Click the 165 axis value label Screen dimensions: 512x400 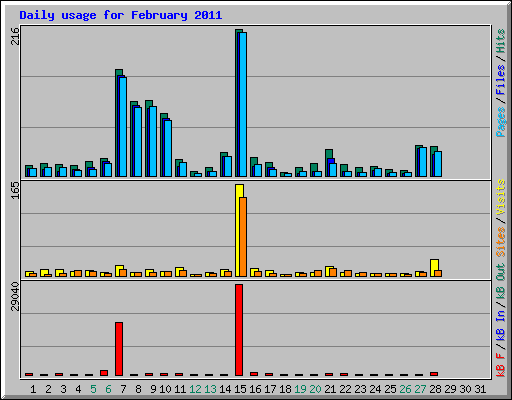coord(15,190)
